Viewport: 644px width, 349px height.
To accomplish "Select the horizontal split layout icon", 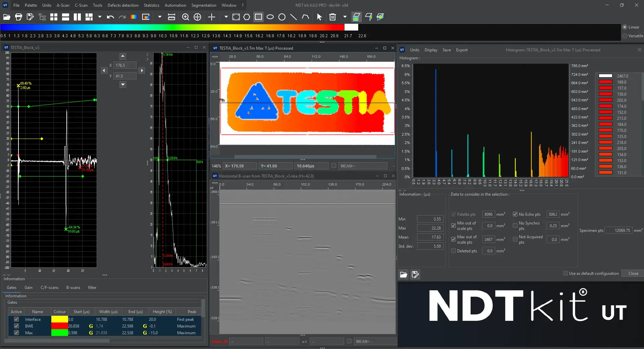I will 65,17.
